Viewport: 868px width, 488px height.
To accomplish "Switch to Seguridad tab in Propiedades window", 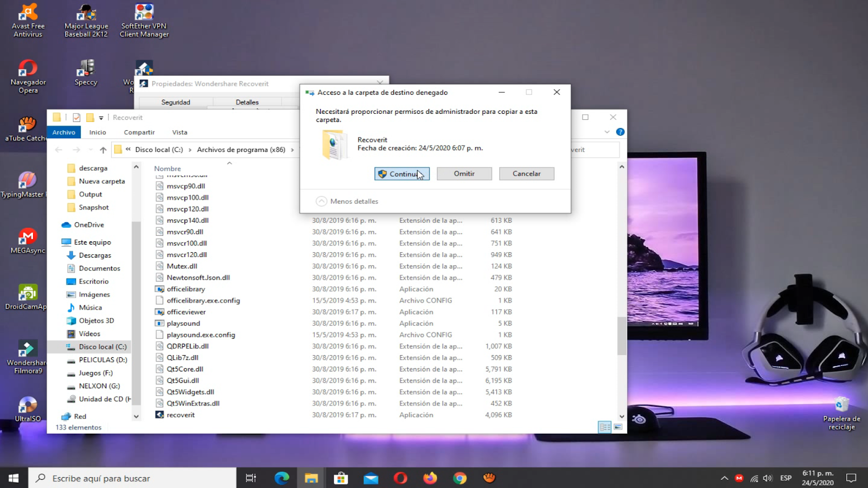I will 176,102.
